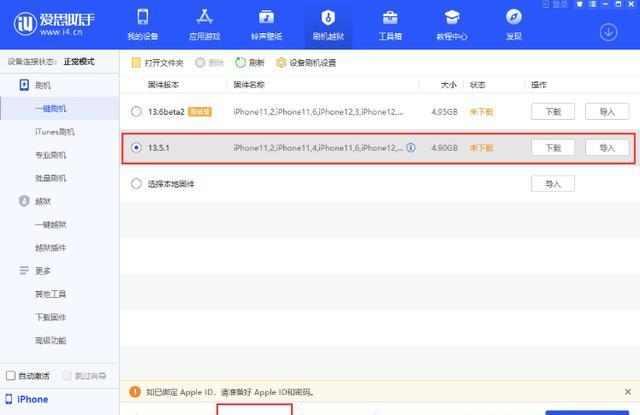Open the title bar menu list icon
Screen dimensions: 640x415
(593, 4)
